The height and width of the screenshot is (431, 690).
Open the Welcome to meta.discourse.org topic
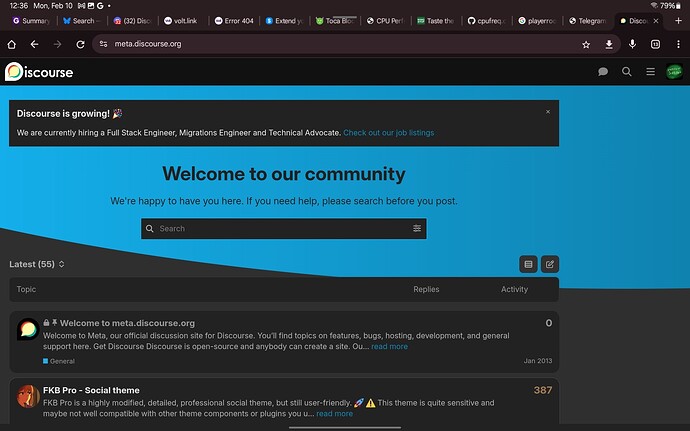(127, 323)
